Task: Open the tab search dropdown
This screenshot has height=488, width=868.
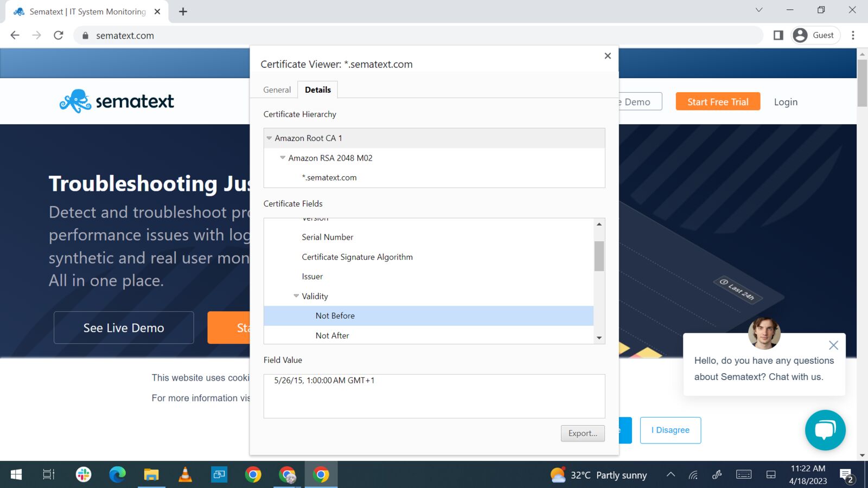Action: [x=759, y=10]
